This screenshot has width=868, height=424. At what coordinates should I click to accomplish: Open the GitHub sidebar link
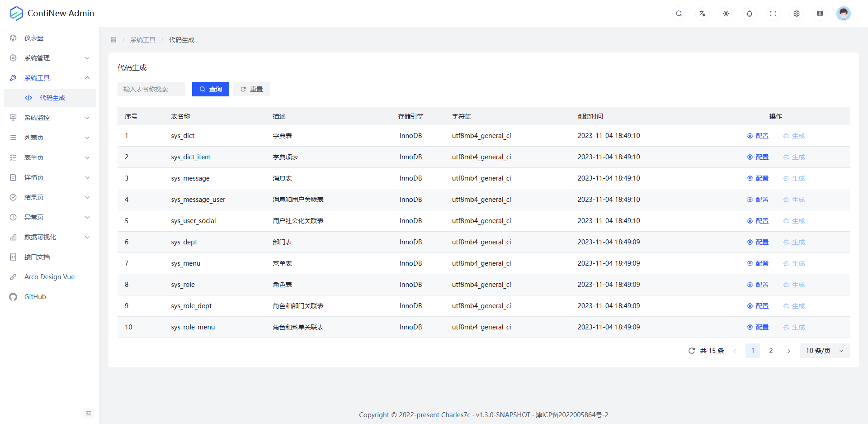(x=35, y=297)
